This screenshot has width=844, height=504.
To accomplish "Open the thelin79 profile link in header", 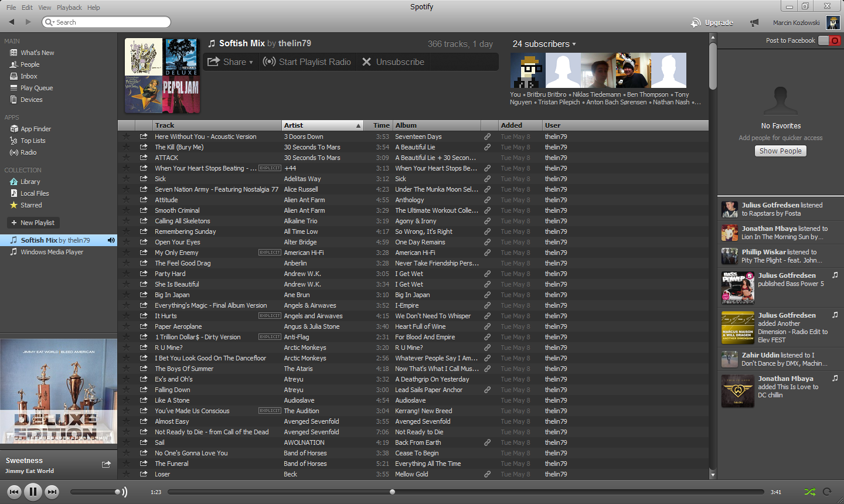I will coord(295,43).
